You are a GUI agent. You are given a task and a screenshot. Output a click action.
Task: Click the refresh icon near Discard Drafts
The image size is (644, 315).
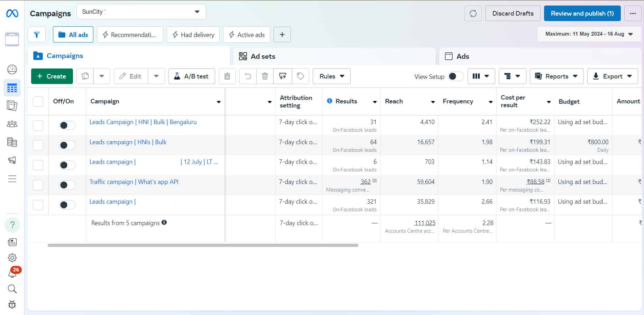pos(473,13)
